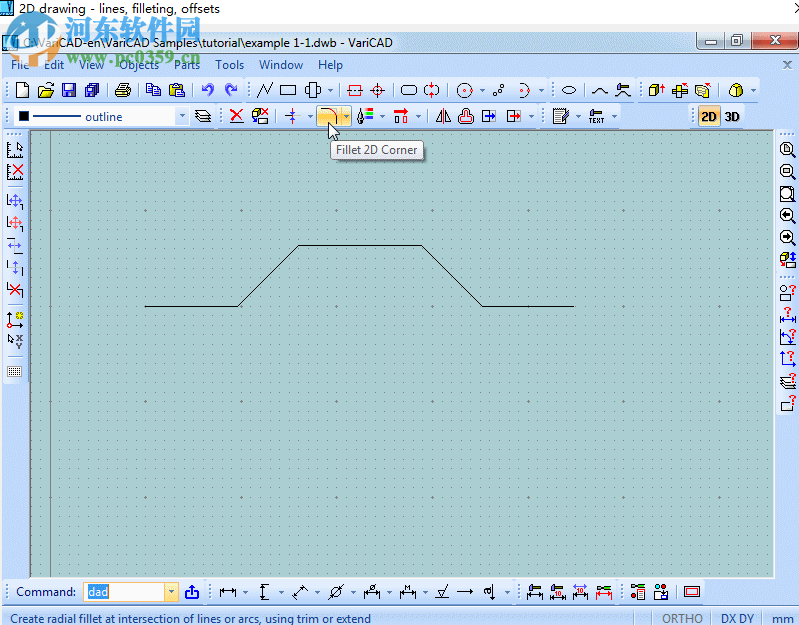This screenshot has height=625, width=799.
Task: Select the circle drawing tool
Action: (464, 90)
